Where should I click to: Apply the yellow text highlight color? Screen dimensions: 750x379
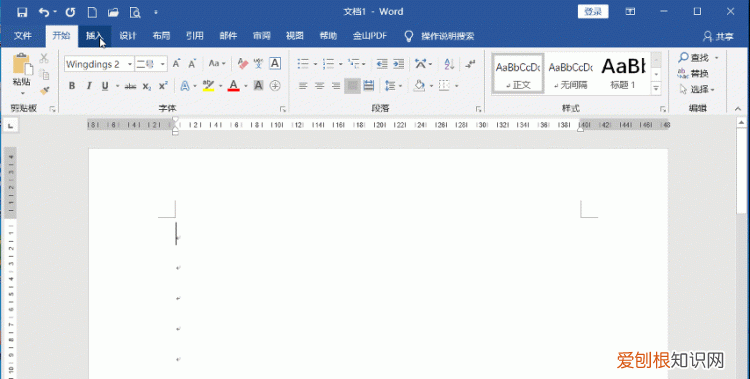[208, 86]
